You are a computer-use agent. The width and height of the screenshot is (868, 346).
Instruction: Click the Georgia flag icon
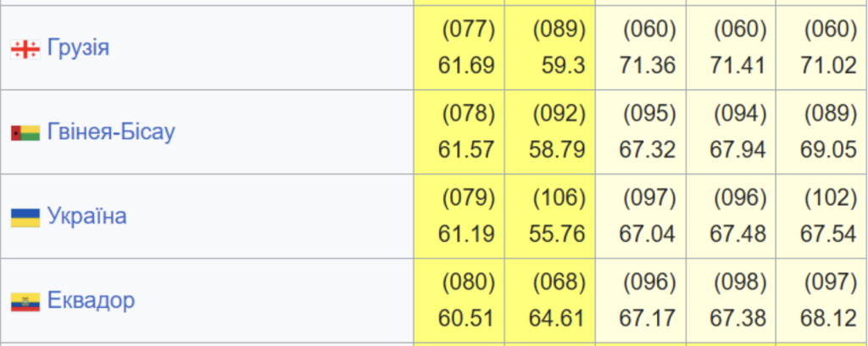click(x=25, y=49)
